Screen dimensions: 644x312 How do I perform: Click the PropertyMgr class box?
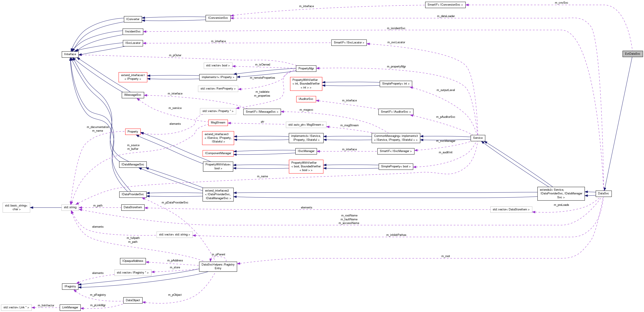306,68
